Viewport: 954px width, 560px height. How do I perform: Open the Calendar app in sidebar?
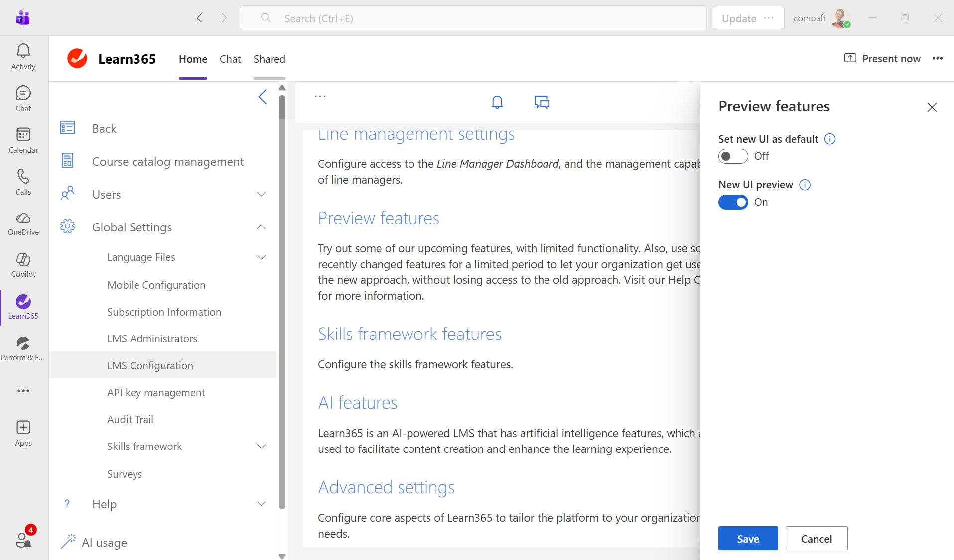[23, 140]
